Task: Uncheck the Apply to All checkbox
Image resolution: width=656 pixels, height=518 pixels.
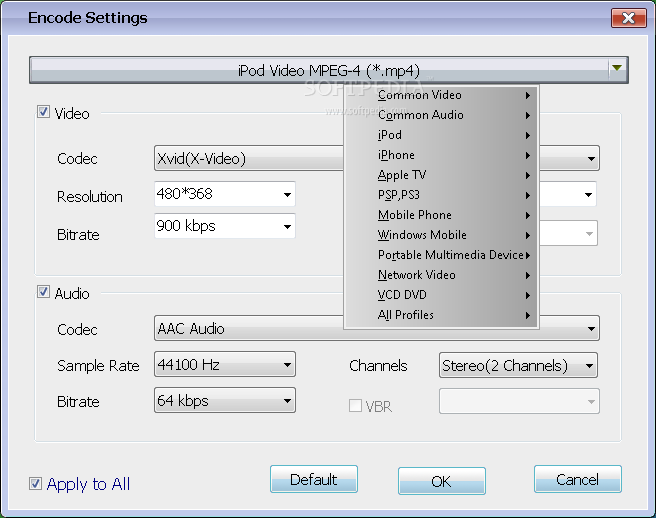Action: (36, 484)
